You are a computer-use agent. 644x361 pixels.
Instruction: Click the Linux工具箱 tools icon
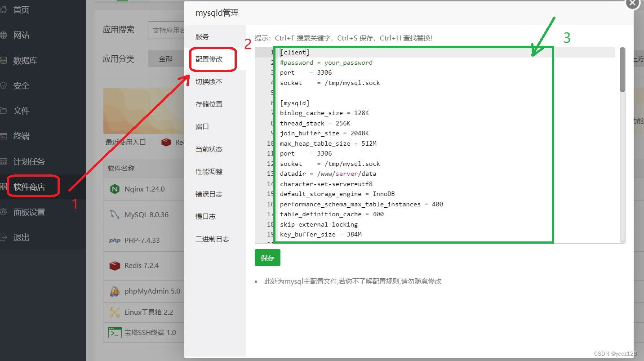click(x=115, y=312)
